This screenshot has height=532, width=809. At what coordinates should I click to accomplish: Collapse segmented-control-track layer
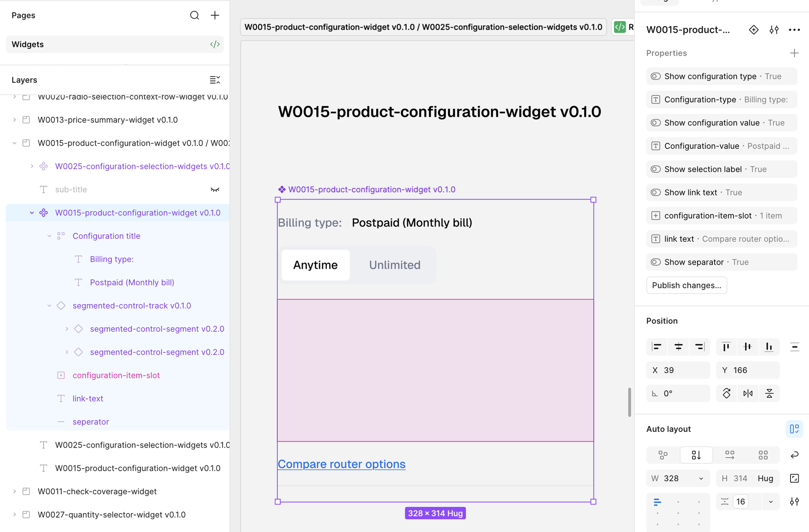49,306
